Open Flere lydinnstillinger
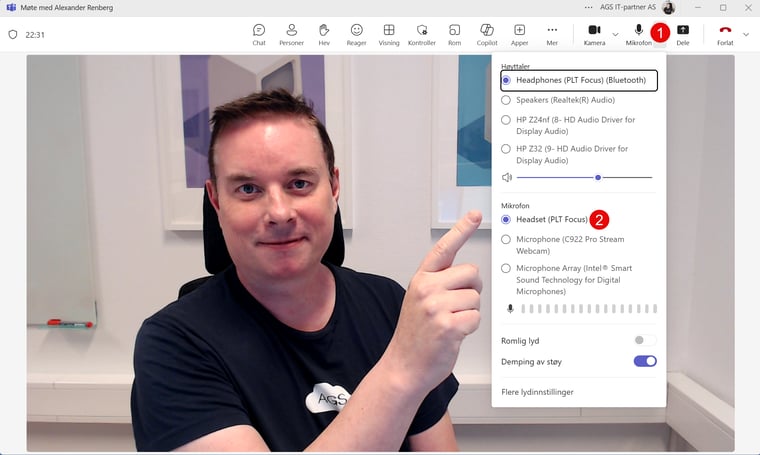This screenshot has width=760, height=455. pos(537,392)
